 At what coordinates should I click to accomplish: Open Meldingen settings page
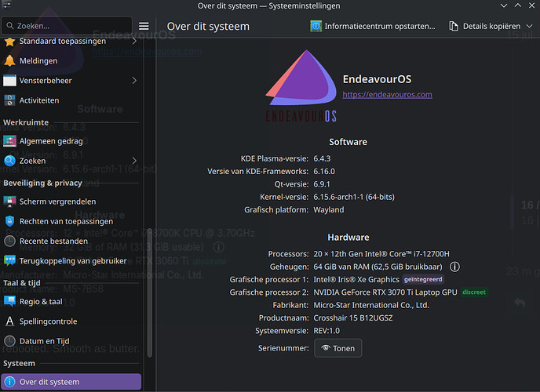pos(71,61)
